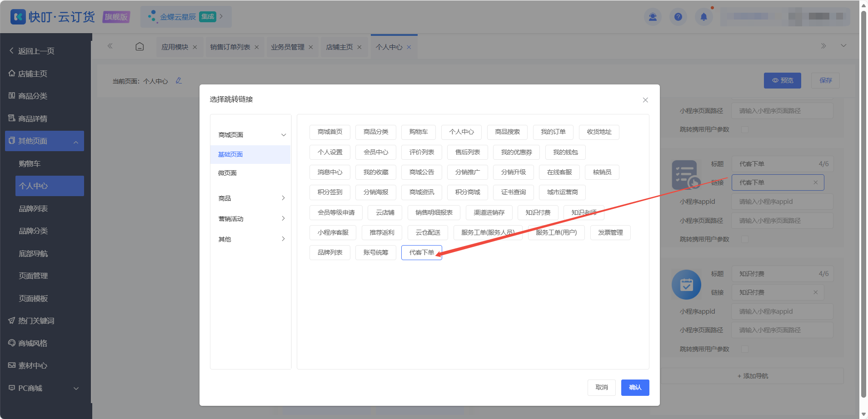Screen dimensions: 868x419
Task: Click the 小程序appid input under 代客下单
Action: (782, 202)
